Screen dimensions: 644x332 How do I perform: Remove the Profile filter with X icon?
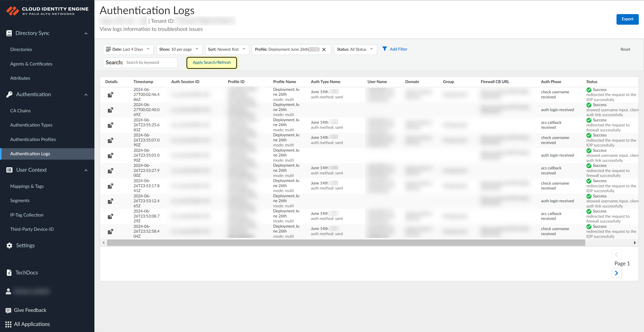324,50
